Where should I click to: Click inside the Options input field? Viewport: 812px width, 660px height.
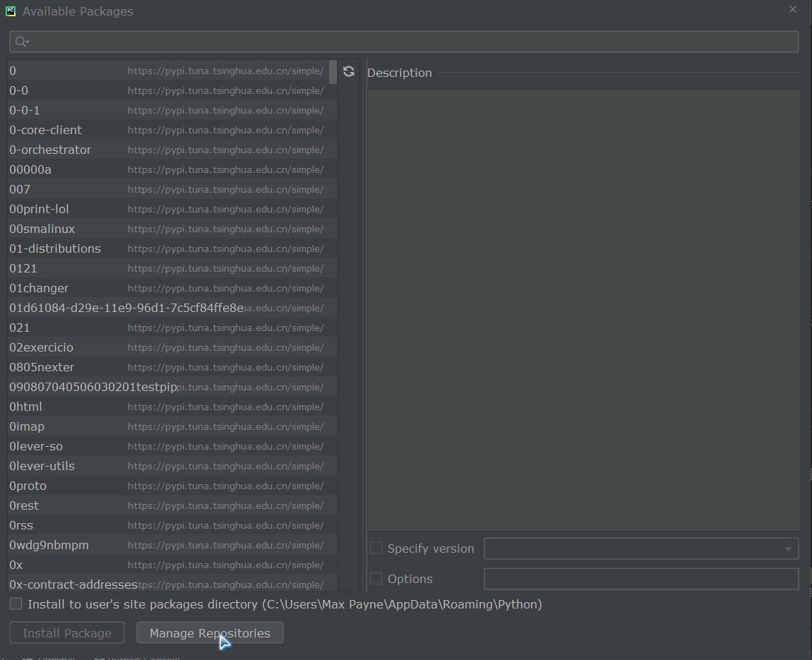tap(640, 578)
